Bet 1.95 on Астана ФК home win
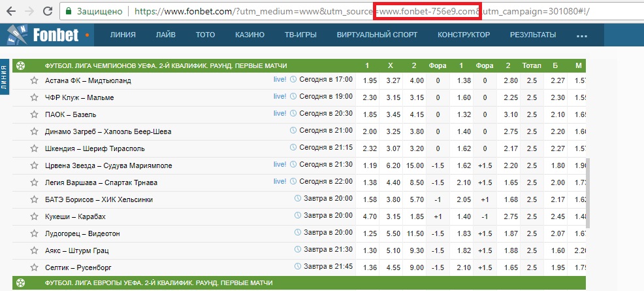This screenshot has height=291, width=644. [370, 80]
